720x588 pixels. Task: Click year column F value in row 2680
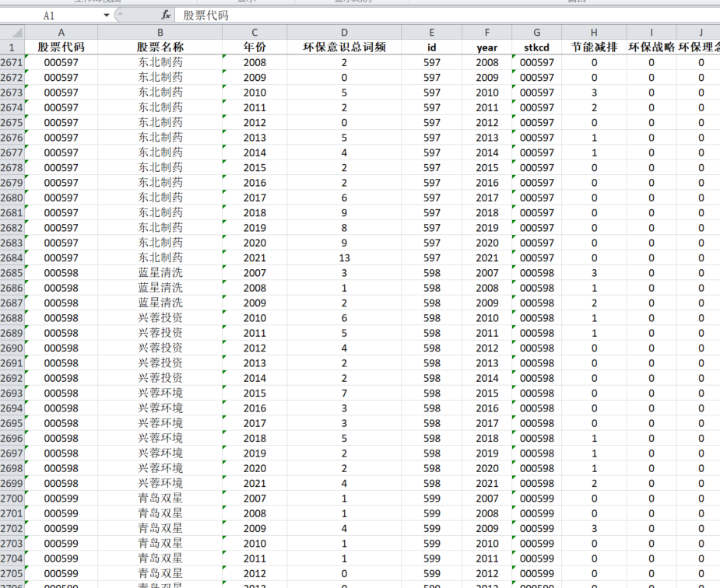[x=486, y=198]
